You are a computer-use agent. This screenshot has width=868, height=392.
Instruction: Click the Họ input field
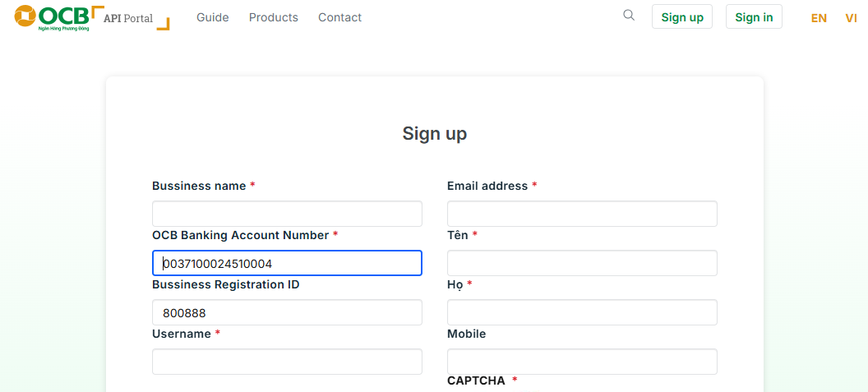click(582, 312)
